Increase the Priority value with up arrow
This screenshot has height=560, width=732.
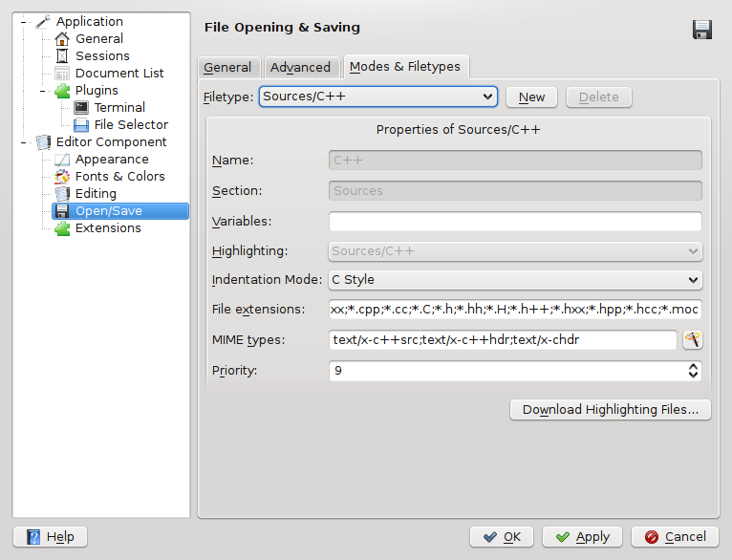click(x=693, y=365)
